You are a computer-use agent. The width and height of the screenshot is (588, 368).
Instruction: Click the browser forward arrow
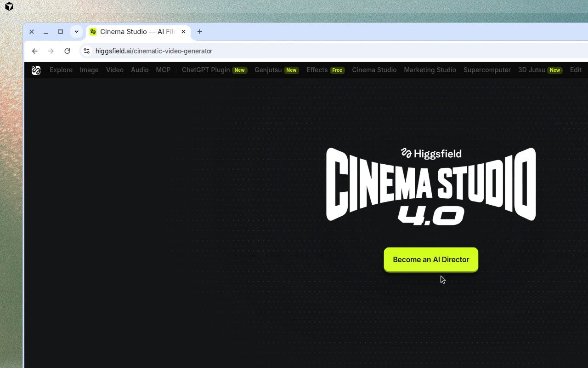coord(51,51)
